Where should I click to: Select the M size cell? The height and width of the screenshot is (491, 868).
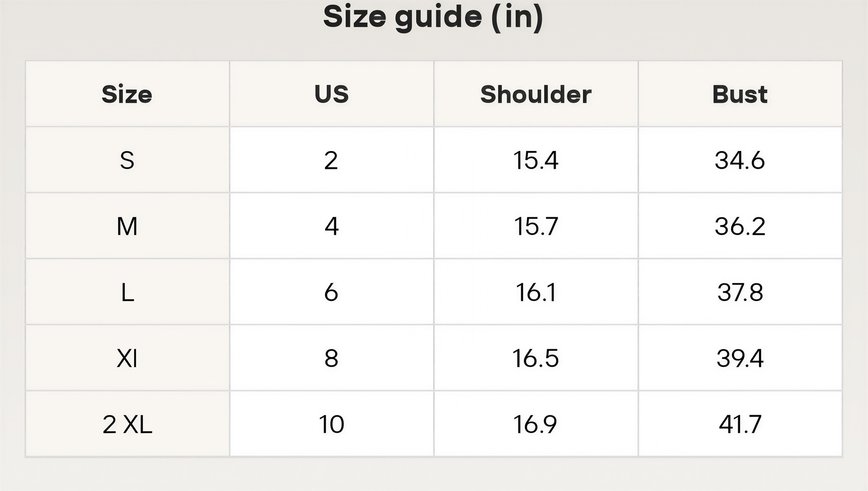click(x=127, y=226)
